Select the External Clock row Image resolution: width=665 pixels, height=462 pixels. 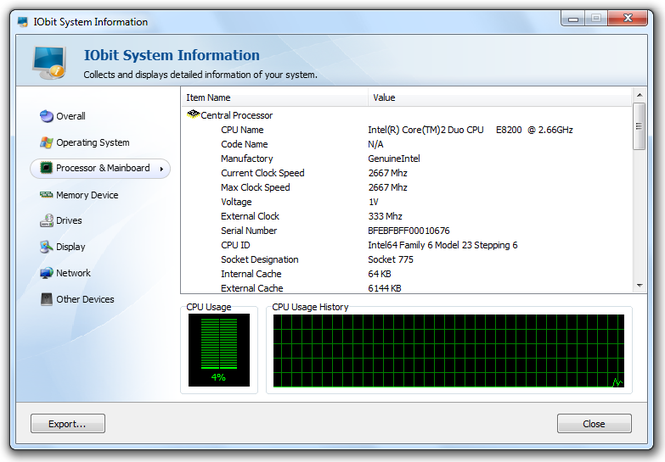406,216
